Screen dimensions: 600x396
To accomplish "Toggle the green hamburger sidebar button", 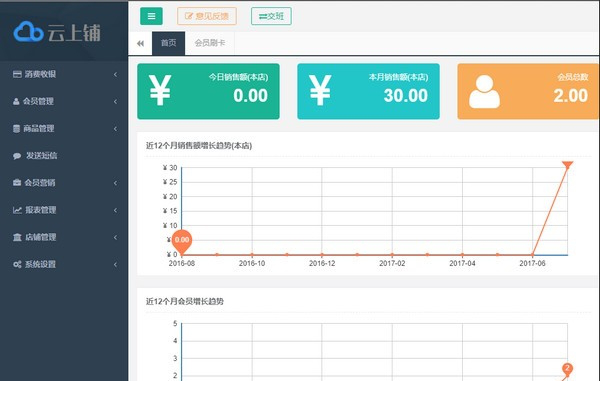I will (151, 16).
